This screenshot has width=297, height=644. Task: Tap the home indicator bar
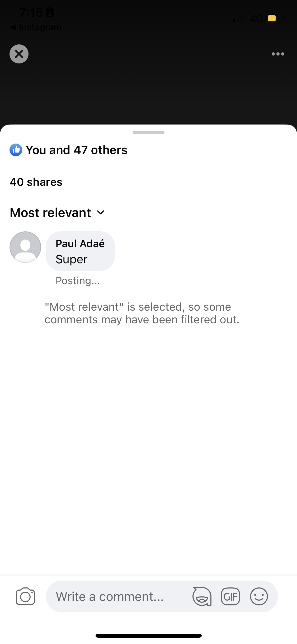[148, 636]
